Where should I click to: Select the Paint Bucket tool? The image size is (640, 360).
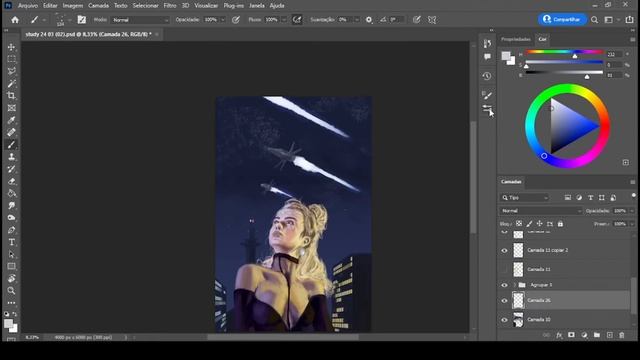pos(11,193)
